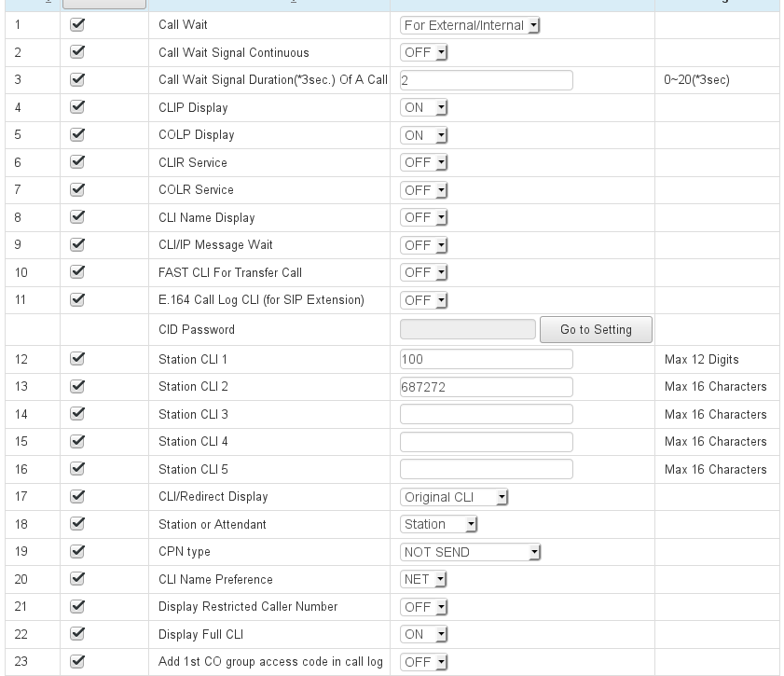
Task: Open the COLR Service dropdown
Action: click(x=425, y=190)
